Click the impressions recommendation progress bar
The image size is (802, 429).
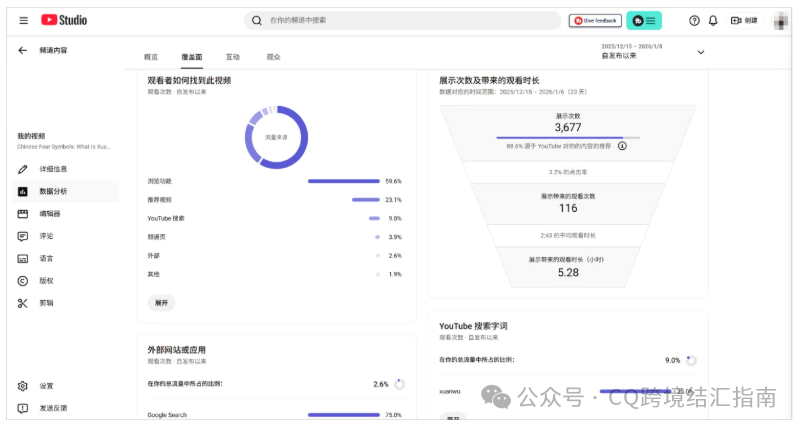568,138
